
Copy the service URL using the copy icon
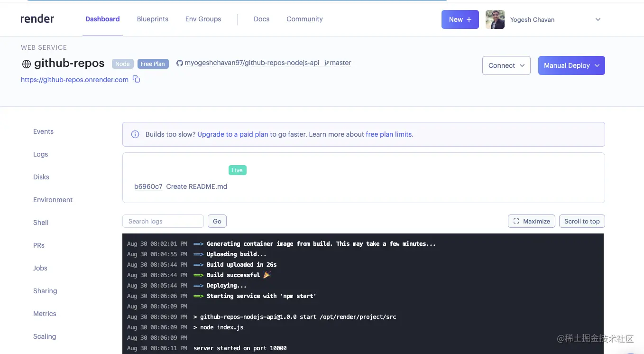point(136,80)
